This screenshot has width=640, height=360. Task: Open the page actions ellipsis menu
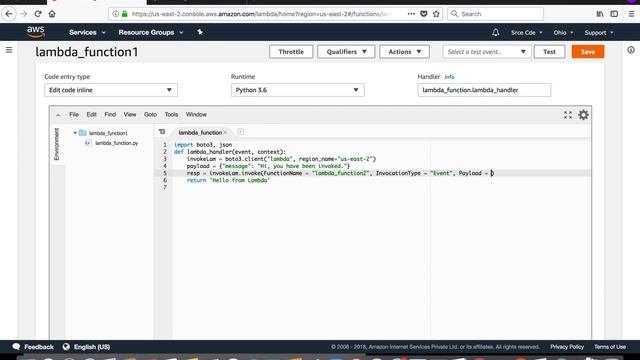(411, 14)
